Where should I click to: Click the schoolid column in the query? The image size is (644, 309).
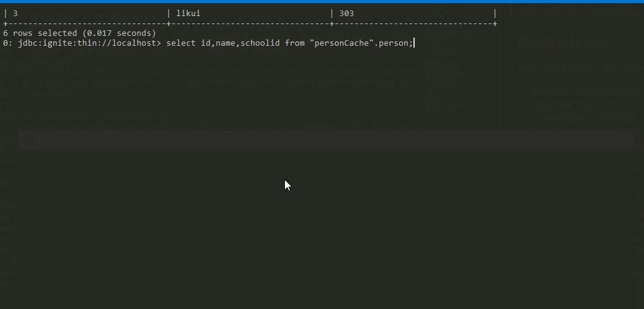click(x=260, y=43)
